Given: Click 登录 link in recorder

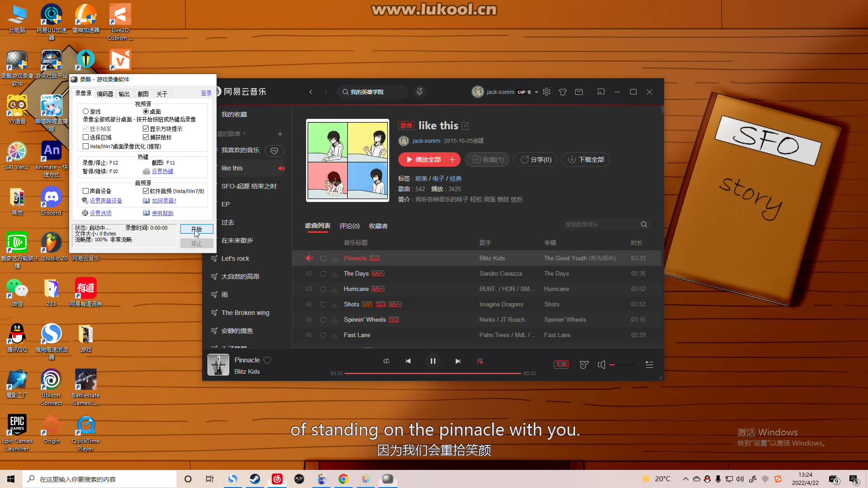Looking at the screenshot, I should click(206, 93).
